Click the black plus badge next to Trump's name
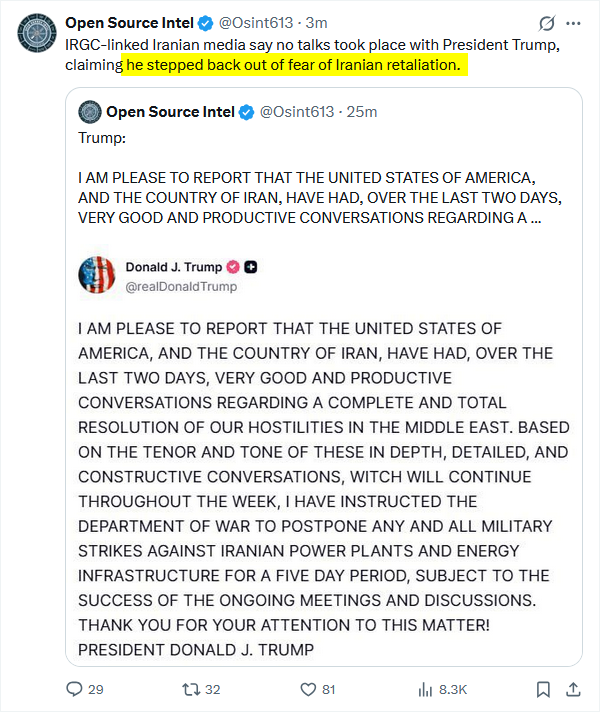The image size is (600, 712). click(x=252, y=267)
